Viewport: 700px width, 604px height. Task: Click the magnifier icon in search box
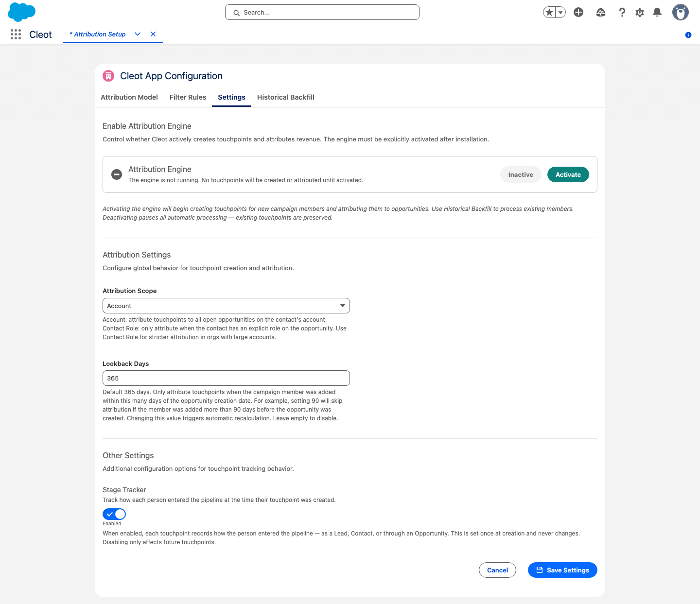237,13
